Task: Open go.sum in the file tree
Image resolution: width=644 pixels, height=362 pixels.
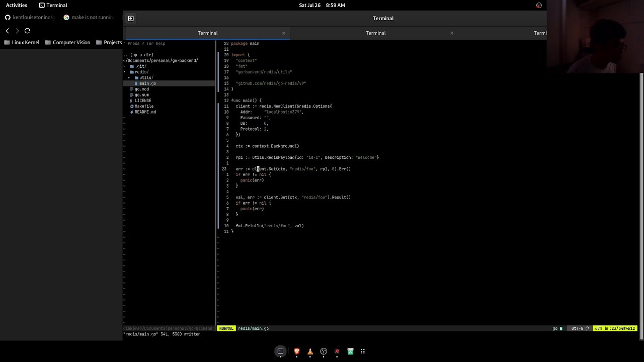Action: click(x=142, y=95)
